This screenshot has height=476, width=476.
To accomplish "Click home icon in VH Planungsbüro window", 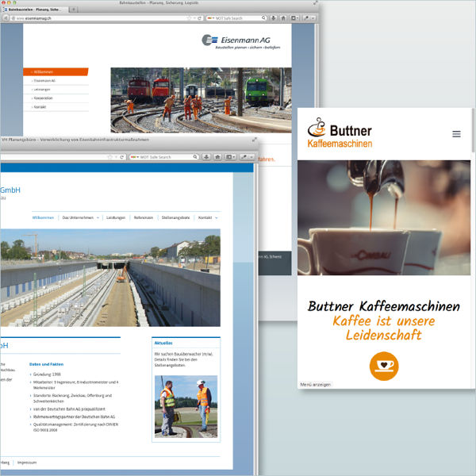I will tap(217, 157).
